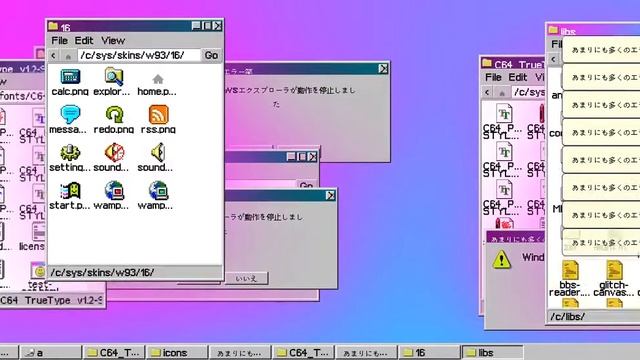Viewport: 640px width, 360px height.
Task: Click status path /c/sys/skins/w93/16/
Action: [x=102, y=272]
